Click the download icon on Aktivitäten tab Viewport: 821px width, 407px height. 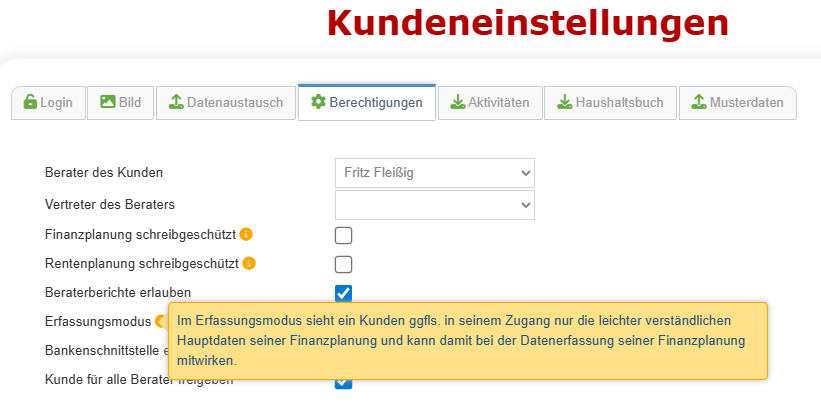[x=458, y=102]
